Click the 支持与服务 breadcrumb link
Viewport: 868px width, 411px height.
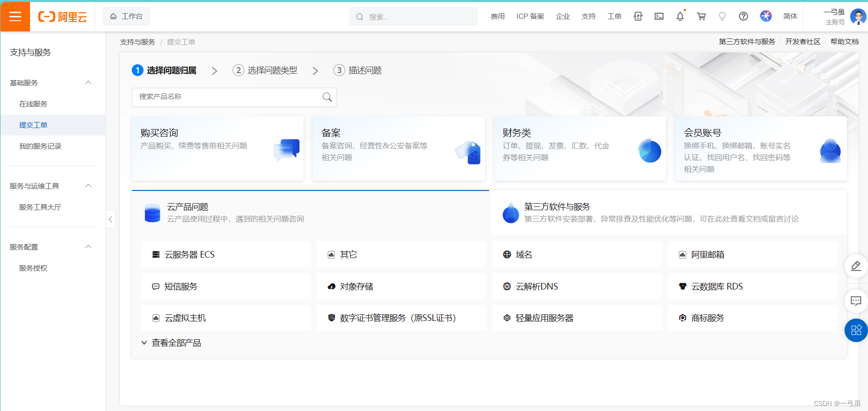pyautogui.click(x=137, y=42)
